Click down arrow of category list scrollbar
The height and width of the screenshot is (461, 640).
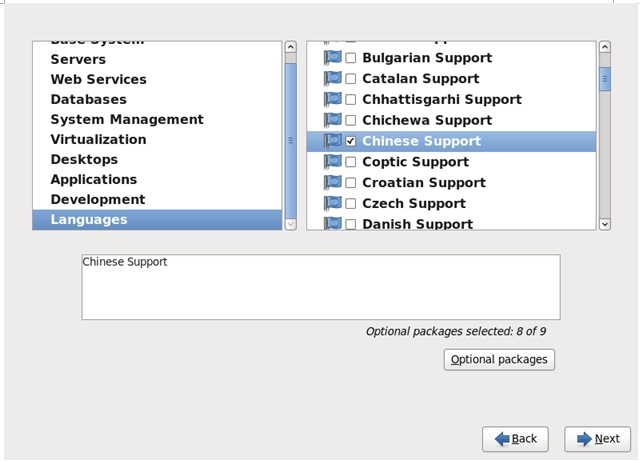(x=291, y=224)
